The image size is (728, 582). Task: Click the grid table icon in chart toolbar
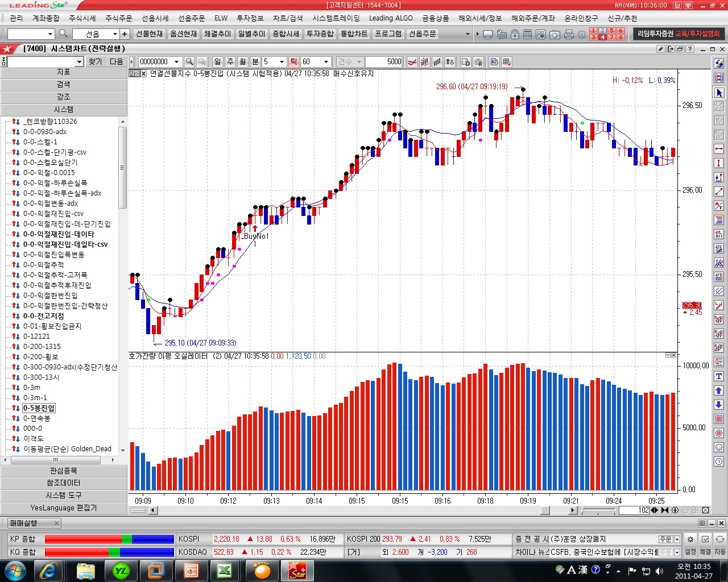tap(507, 61)
